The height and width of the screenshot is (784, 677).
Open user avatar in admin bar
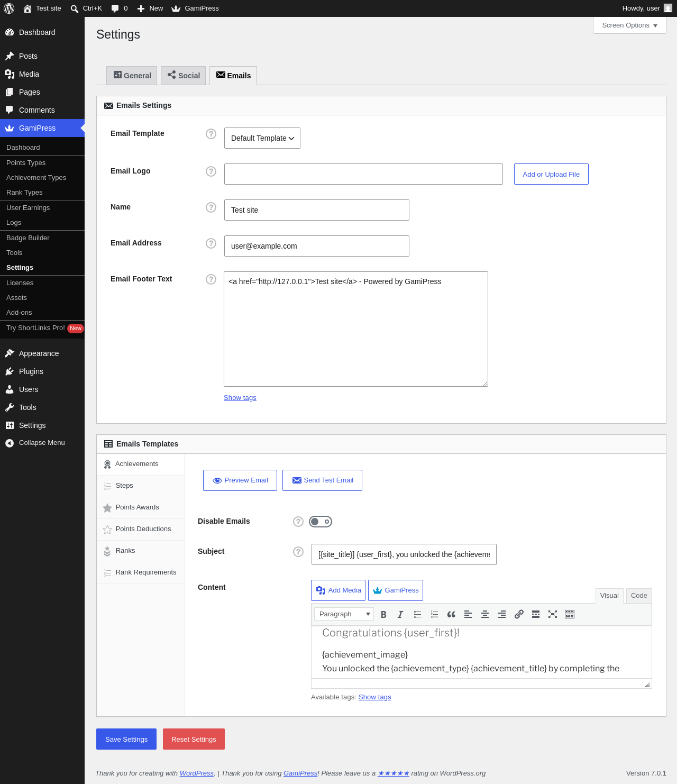(668, 8)
